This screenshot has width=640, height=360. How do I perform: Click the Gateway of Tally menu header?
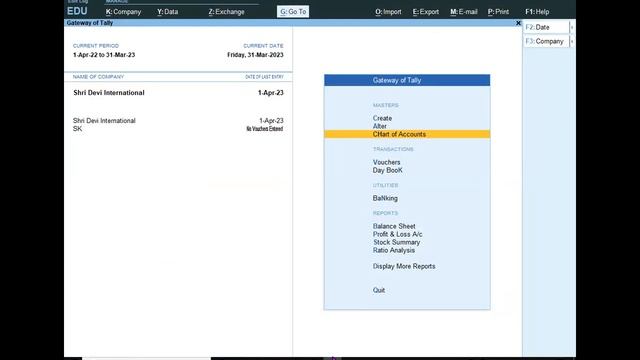pos(407,80)
